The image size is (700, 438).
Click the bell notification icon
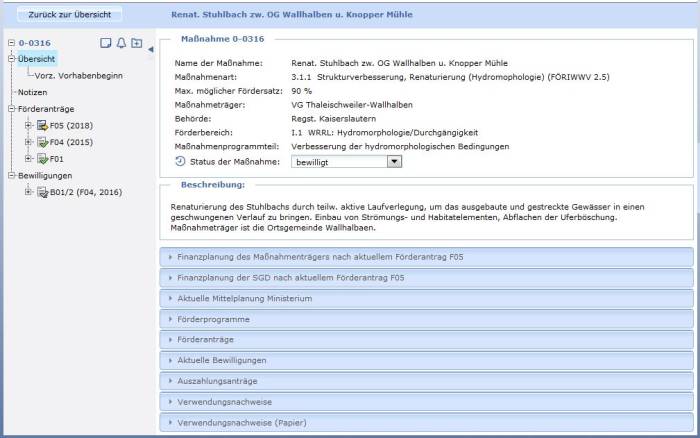pos(121,43)
